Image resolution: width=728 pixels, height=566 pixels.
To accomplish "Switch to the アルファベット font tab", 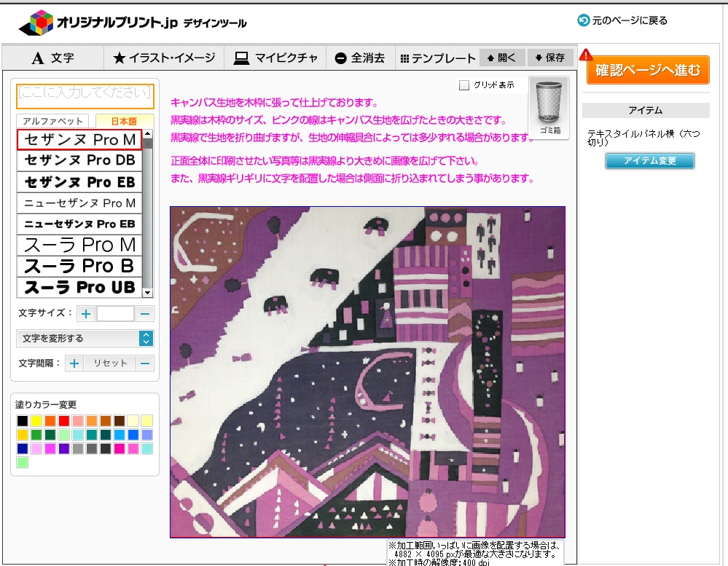I will click(52, 121).
